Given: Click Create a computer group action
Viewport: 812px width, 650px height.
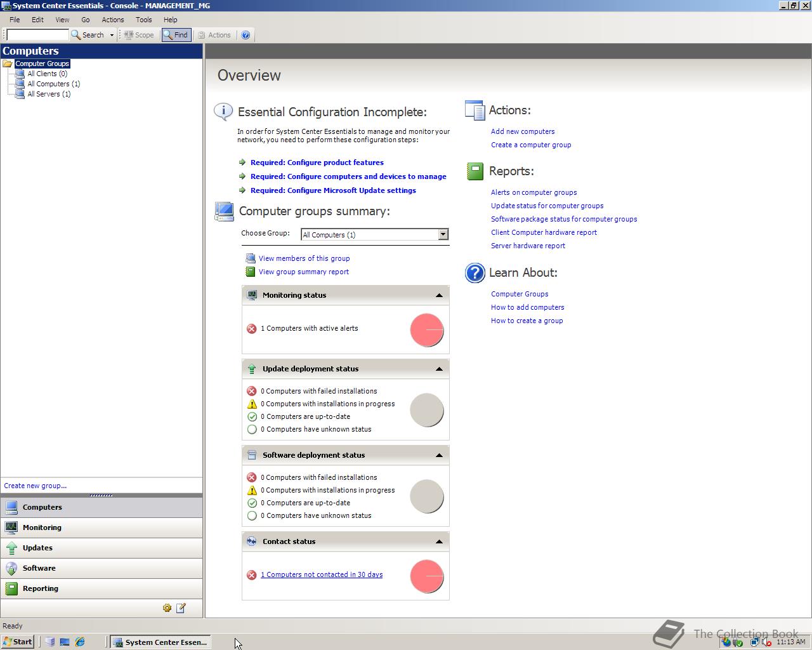Looking at the screenshot, I should click(531, 145).
